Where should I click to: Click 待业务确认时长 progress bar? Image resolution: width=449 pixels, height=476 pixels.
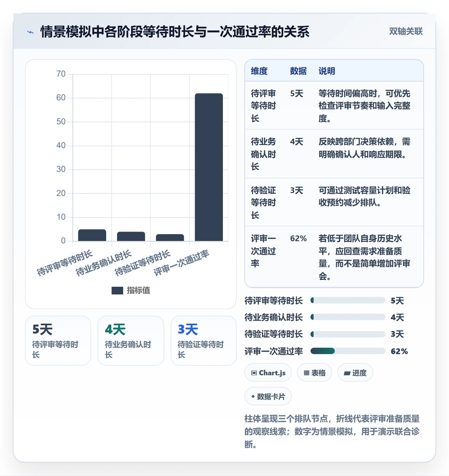click(348, 317)
